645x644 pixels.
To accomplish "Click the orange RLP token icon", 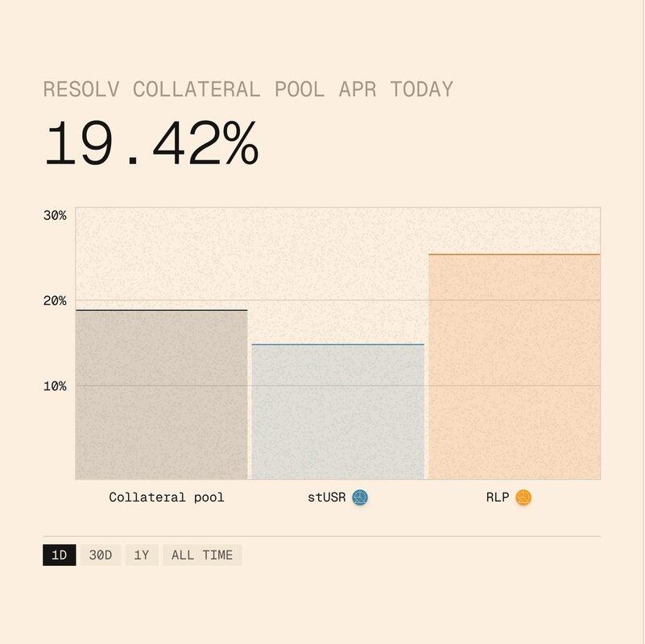I will [523, 497].
